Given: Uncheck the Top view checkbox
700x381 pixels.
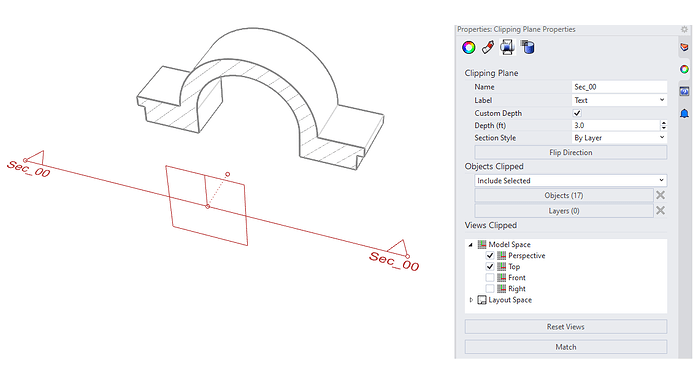Looking at the screenshot, I should (x=490, y=267).
